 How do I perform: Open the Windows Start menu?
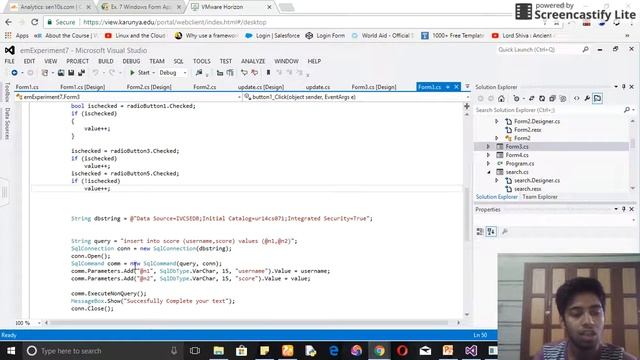[x=11, y=351]
